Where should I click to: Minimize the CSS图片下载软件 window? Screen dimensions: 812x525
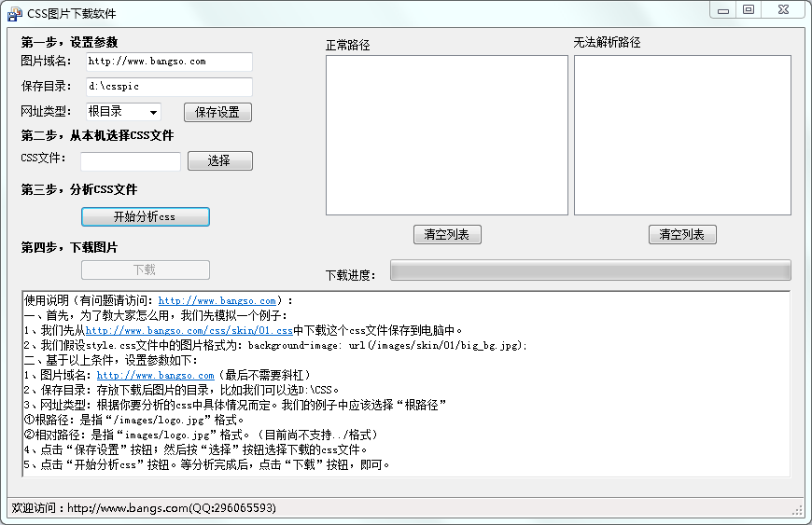(723, 10)
